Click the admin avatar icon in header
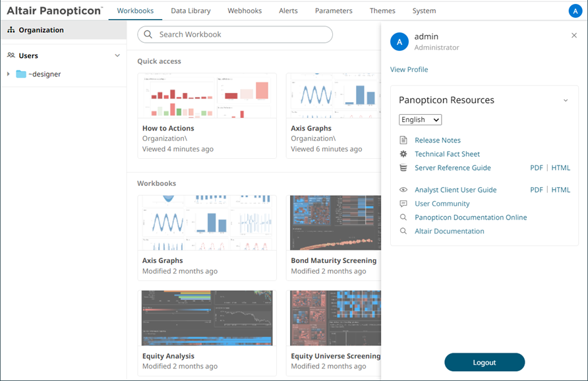Viewport: 588px width, 381px height. [x=575, y=11]
